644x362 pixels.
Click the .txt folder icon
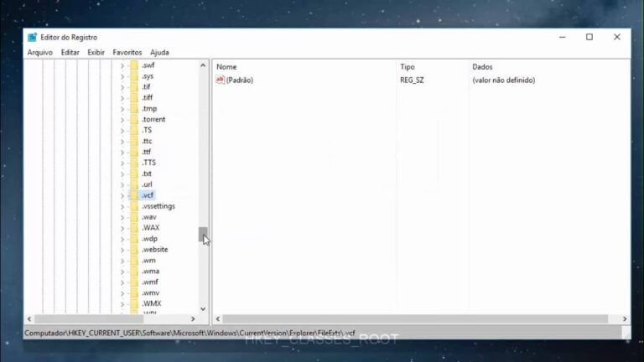134,173
